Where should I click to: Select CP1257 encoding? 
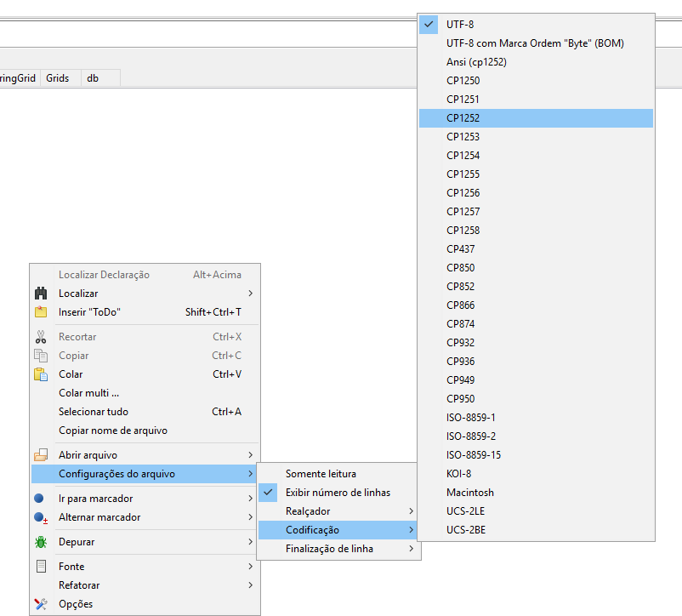(536, 211)
